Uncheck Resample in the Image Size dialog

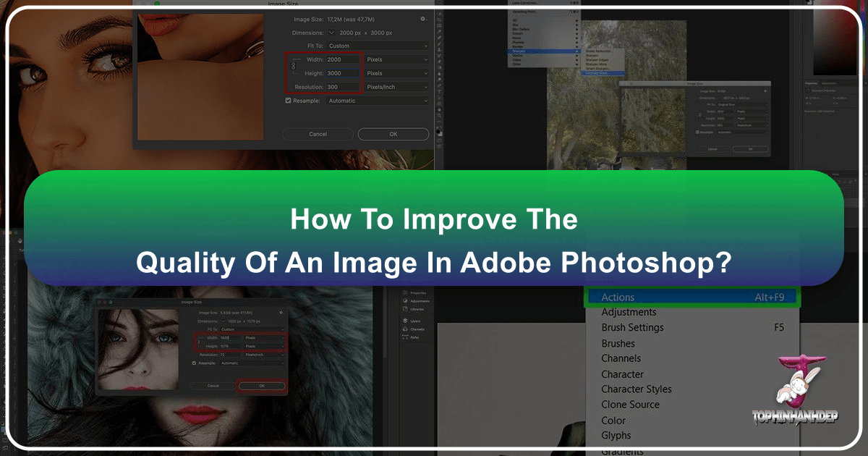pos(287,101)
